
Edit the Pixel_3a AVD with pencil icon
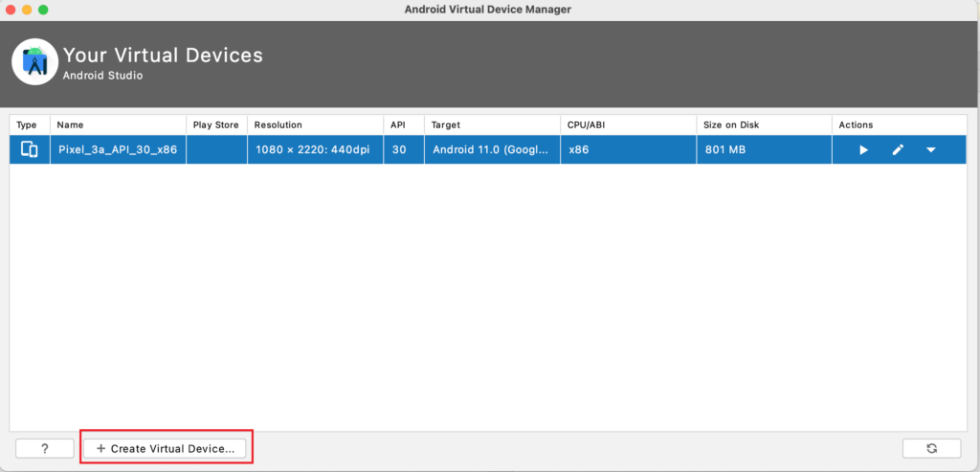[x=898, y=150]
